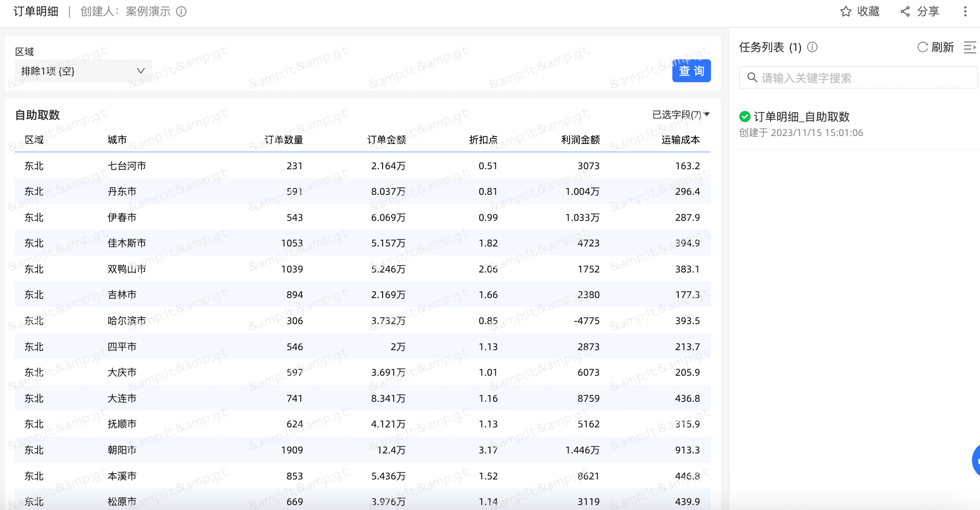980x510 pixels.
Task: Click the 订单数量 column header
Action: click(x=283, y=140)
